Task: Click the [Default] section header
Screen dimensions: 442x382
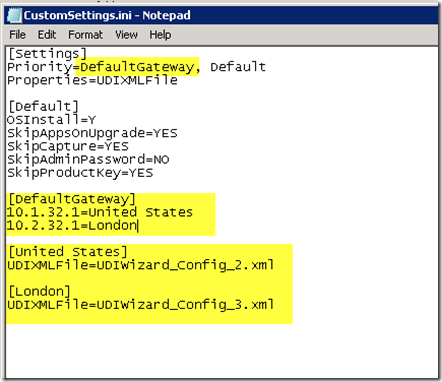Action: [43, 107]
